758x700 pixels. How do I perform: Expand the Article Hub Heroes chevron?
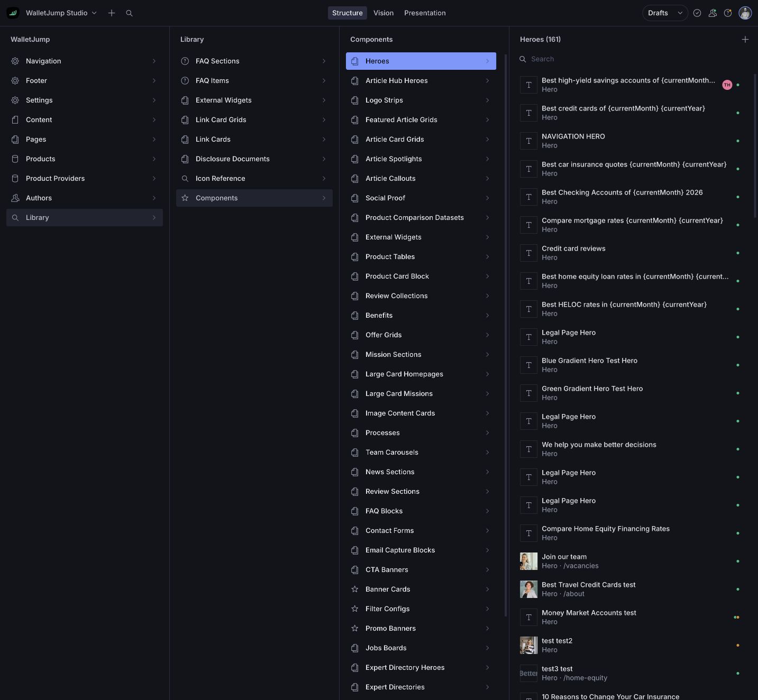(x=487, y=80)
